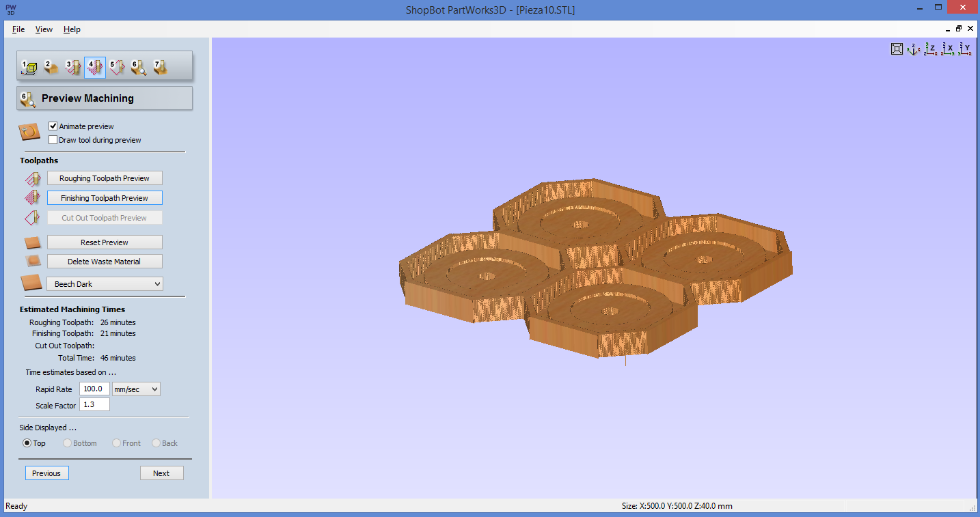The width and height of the screenshot is (980, 517).
Task: Go back with the Previous button
Action: tap(47, 473)
